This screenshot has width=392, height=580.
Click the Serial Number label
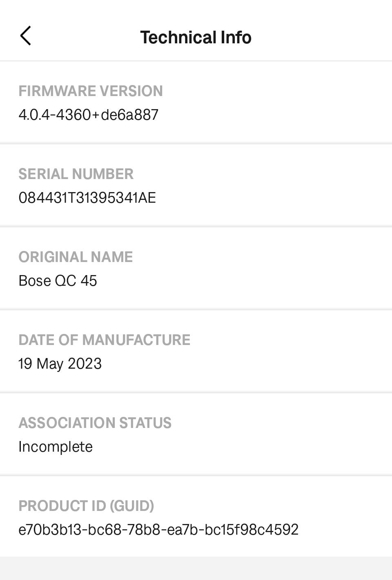pos(76,174)
